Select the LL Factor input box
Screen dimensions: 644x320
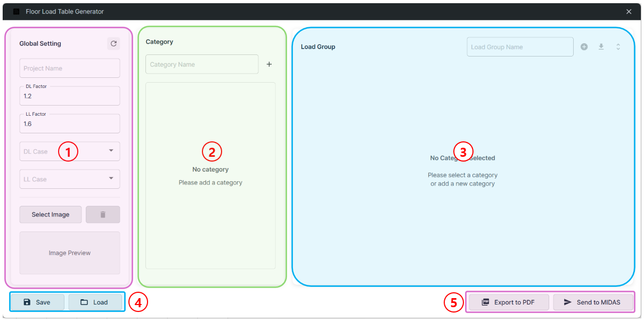pyautogui.click(x=69, y=124)
